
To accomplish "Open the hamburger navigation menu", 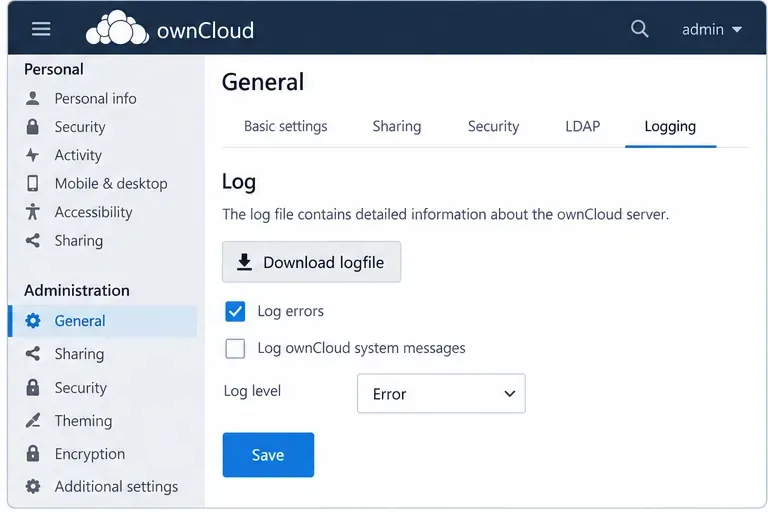I will coord(41,29).
